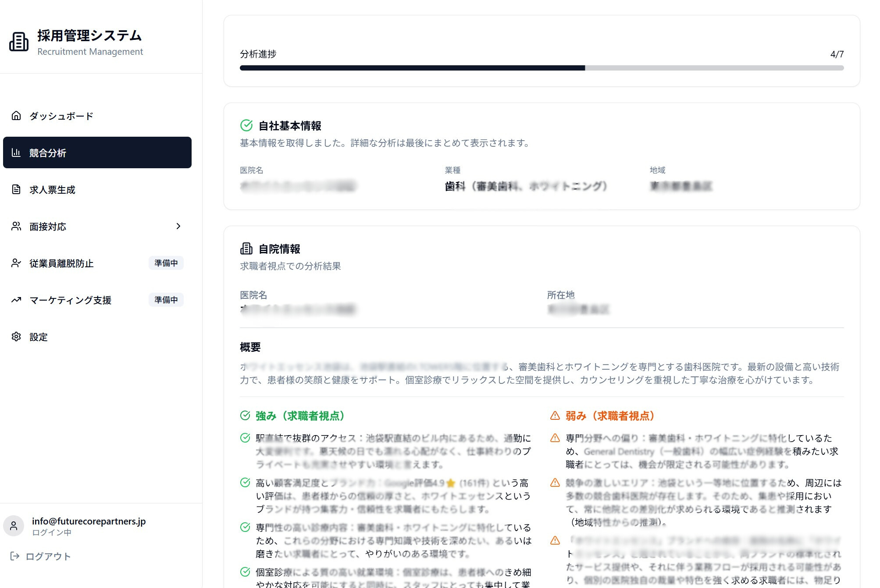Select the 競合分析 chart icon
880x588 pixels.
[16, 152]
